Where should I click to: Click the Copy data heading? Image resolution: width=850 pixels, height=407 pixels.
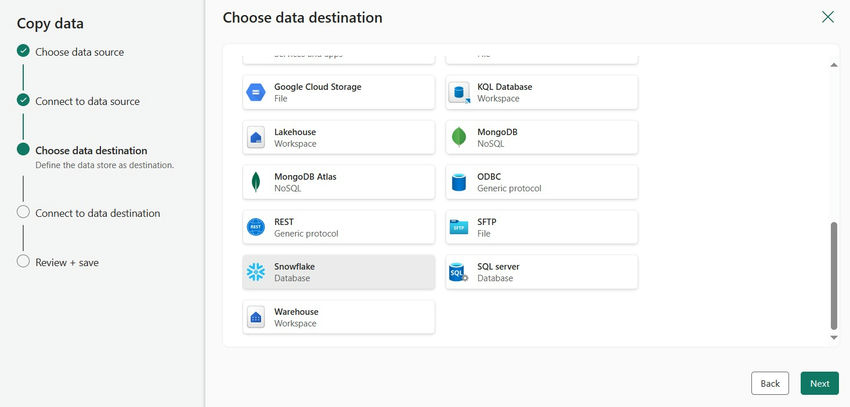[50, 23]
